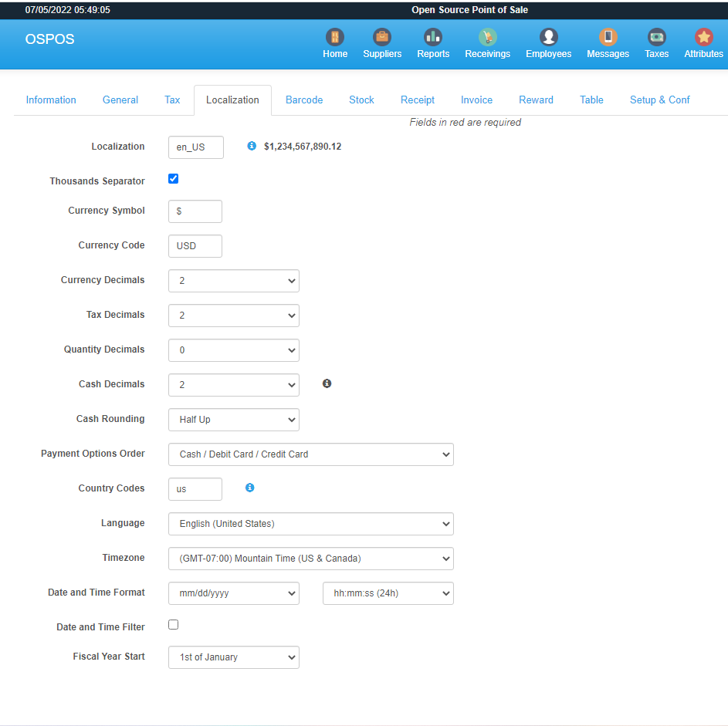
Task: Toggle the Thousands Separator checkbox
Action: pyautogui.click(x=173, y=178)
